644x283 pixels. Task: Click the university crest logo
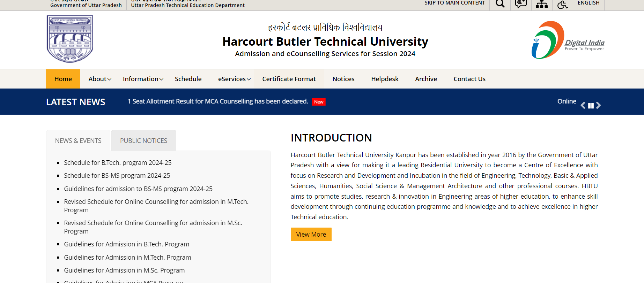[70, 39]
